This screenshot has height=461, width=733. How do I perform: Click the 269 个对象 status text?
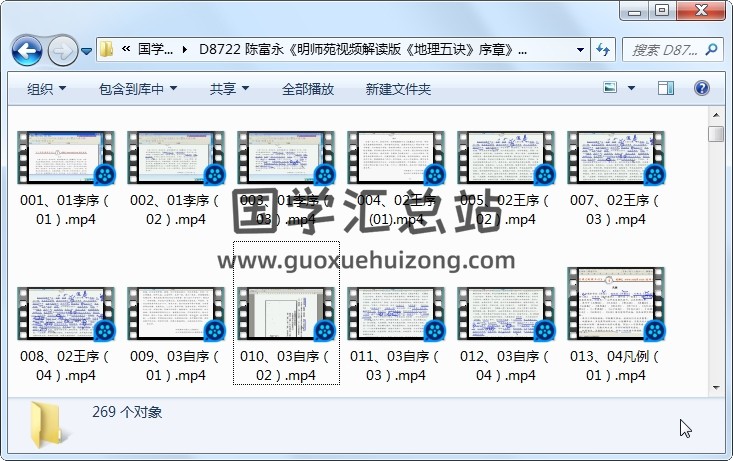(127, 412)
